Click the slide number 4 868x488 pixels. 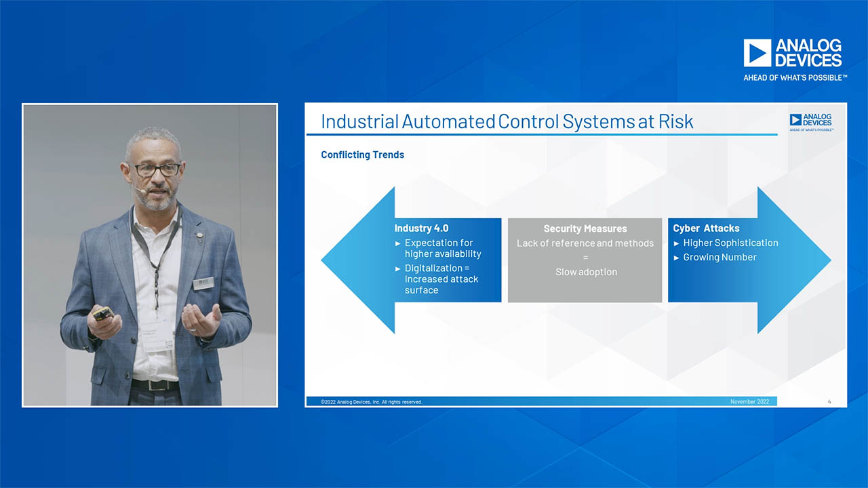click(x=829, y=402)
